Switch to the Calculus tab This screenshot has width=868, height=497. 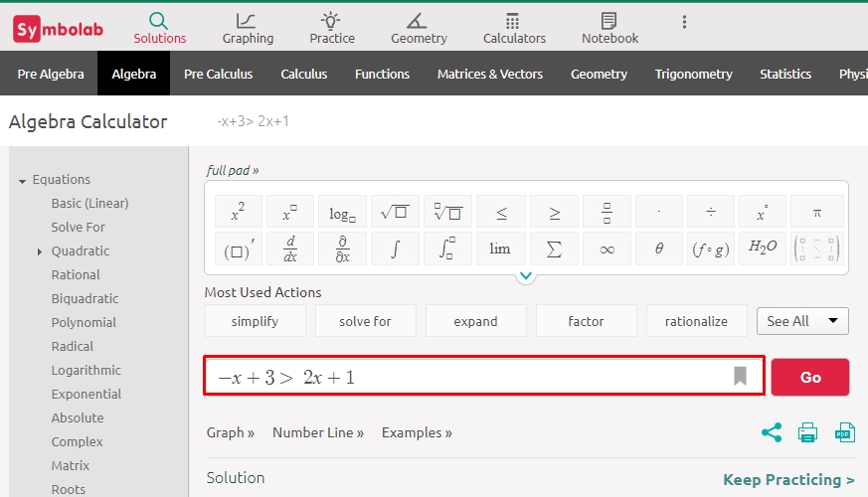point(304,74)
